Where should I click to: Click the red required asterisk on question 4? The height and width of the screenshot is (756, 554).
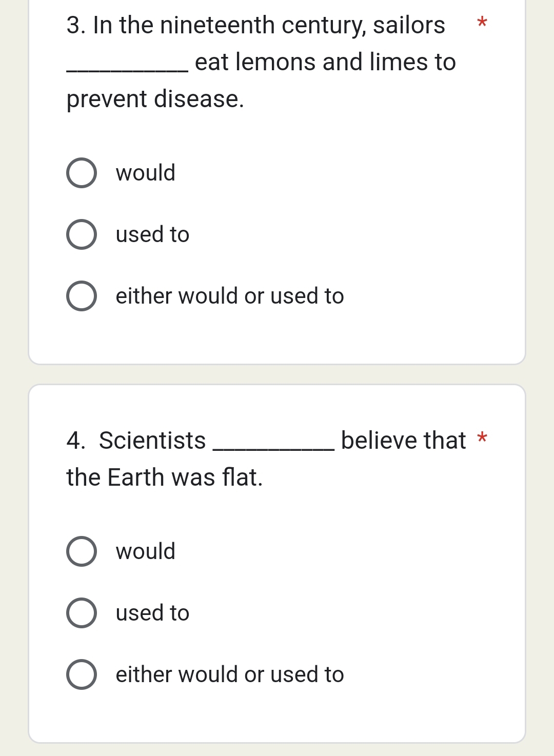tap(482, 439)
